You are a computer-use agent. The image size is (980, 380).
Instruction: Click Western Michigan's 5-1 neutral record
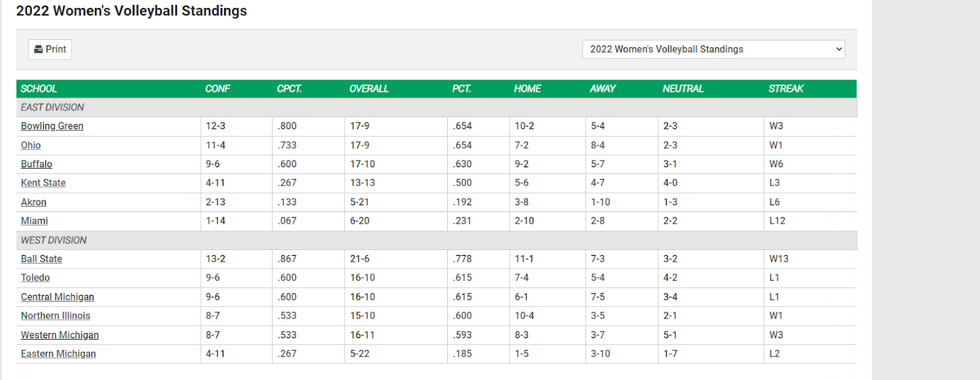670,335
